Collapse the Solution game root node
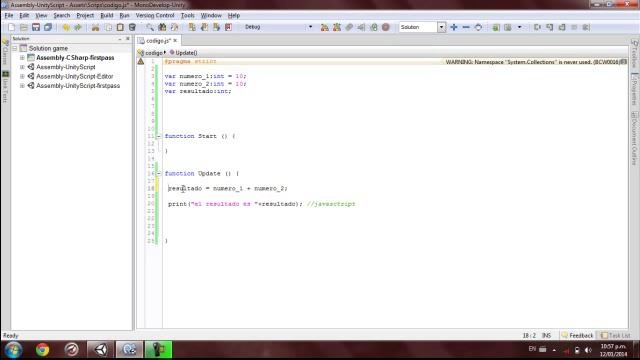The height and width of the screenshot is (360, 640). coord(15,48)
